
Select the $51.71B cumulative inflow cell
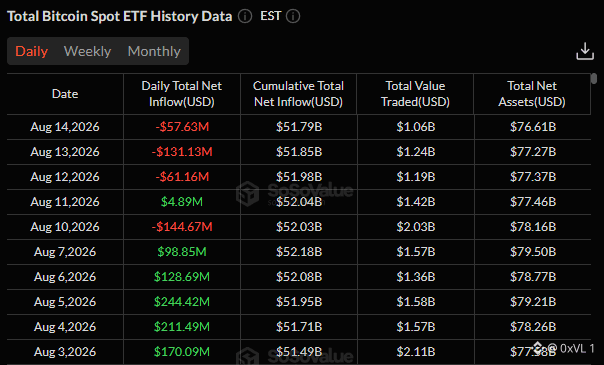point(299,327)
